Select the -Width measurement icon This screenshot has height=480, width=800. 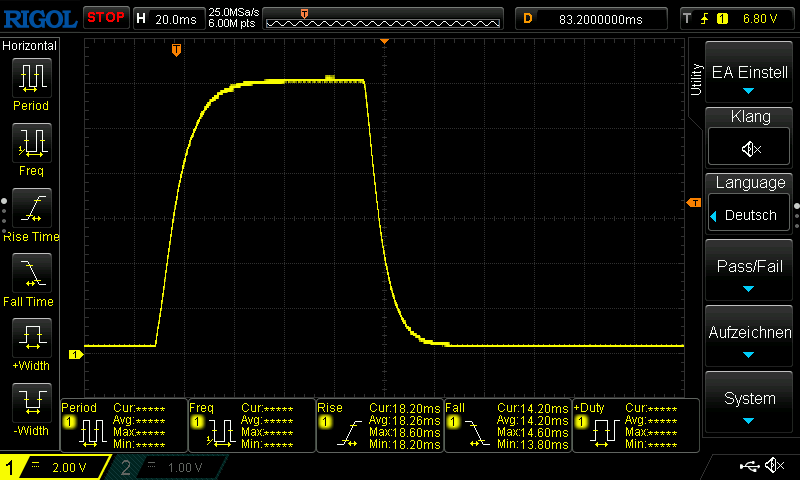[x=31, y=403]
